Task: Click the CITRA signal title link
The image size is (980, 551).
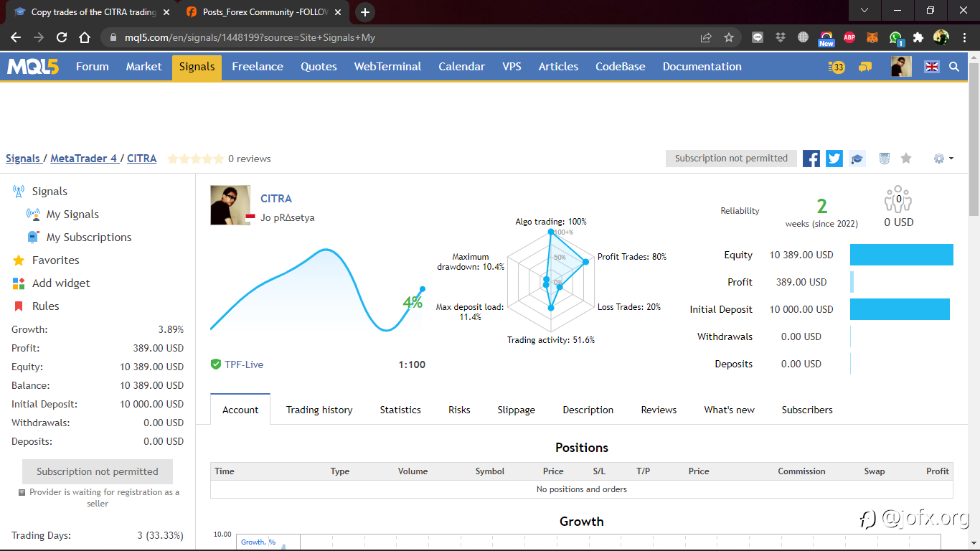Action: [x=276, y=199]
